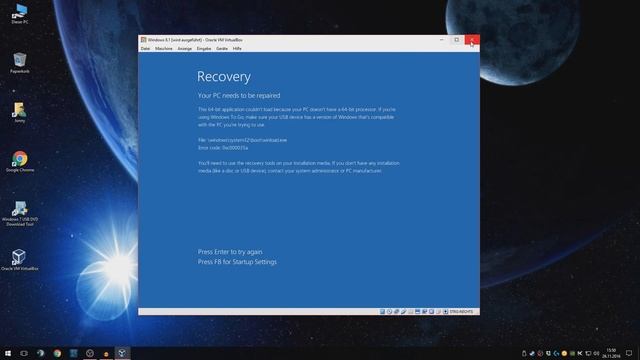640x360 pixels.
Task: Open the Eingabe menu
Action: (204, 49)
